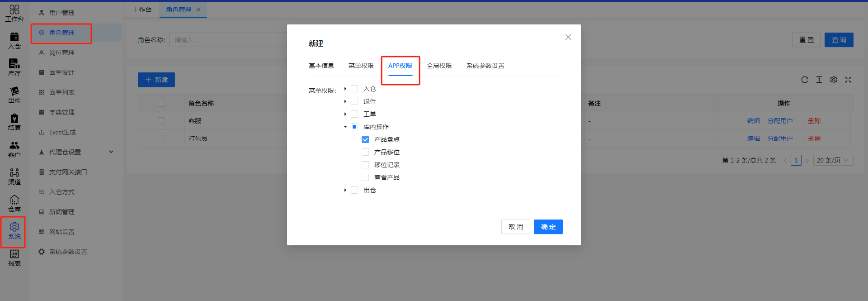The height and width of the screenshot is (301, 868).
Task: Switch to the 菜单权限 tab
Action: 361,66
